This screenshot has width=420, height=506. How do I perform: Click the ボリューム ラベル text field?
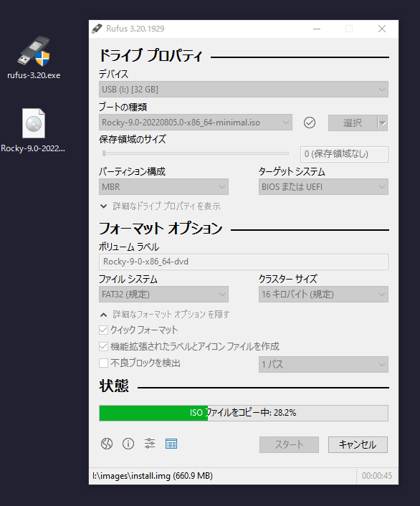pos(244,262)
